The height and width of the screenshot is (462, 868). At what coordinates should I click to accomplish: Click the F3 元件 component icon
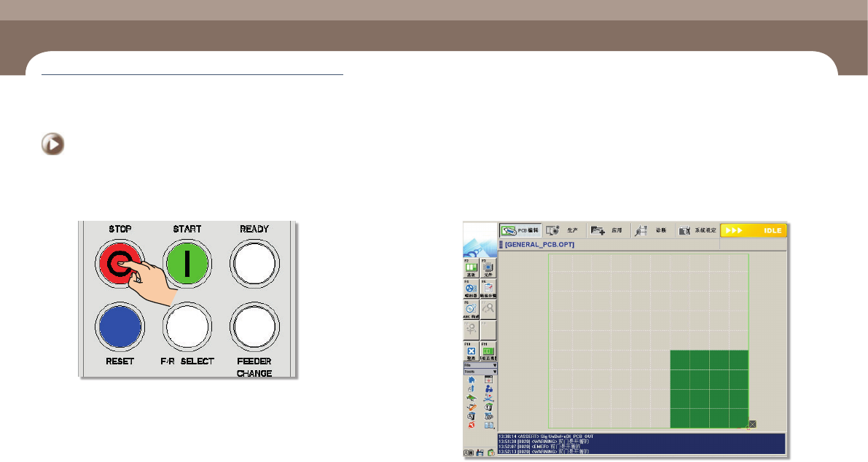tap(488, 267)
